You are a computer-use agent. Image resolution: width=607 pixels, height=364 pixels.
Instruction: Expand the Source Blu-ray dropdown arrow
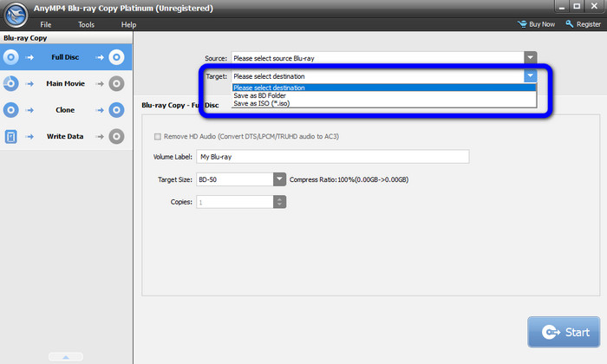531,58
